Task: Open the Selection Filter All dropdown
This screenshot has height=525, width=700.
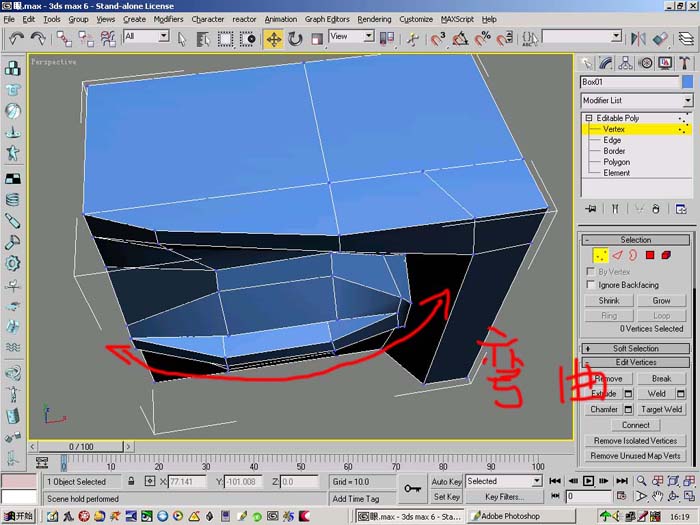Action: [146, 36]
